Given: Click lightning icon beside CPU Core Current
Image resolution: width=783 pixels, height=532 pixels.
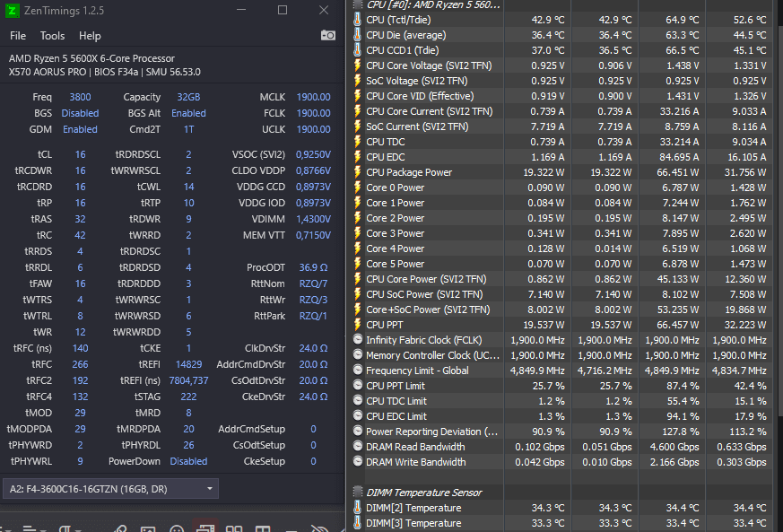Looking at the screenshot, I should click(x=358, y=111).
